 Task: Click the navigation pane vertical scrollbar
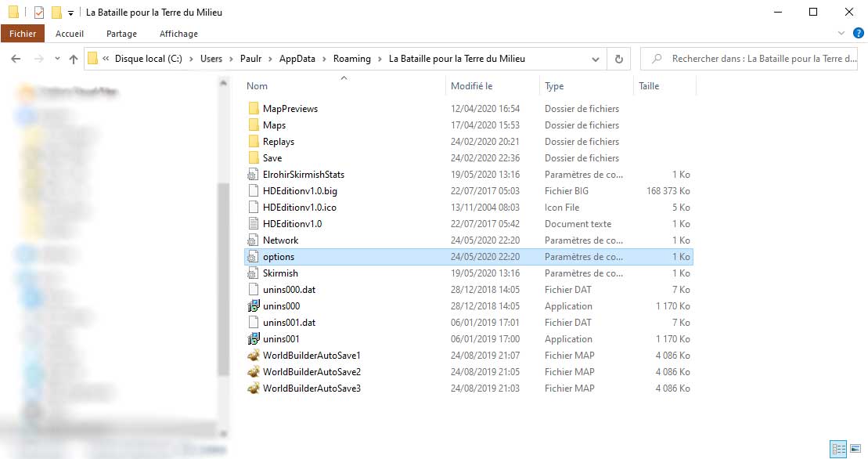tap(223, 280)
